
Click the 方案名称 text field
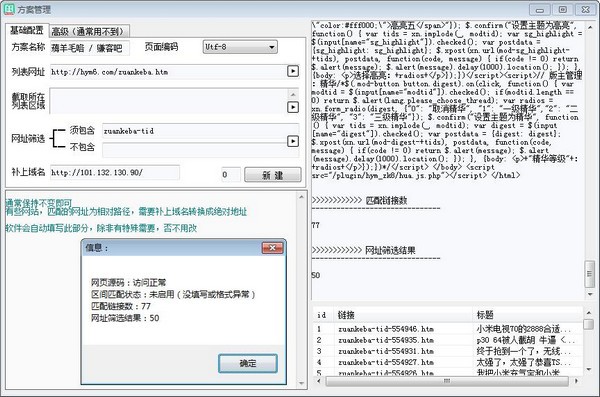tap(90, 48)
